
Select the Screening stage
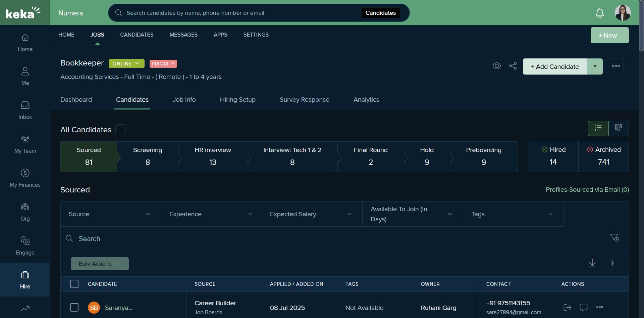pyautogui.click(x=148, y=156)
